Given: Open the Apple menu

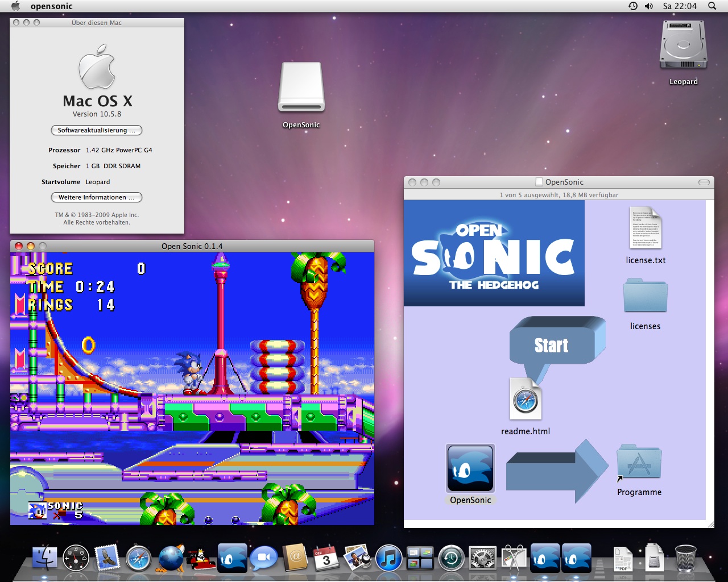Looking at the screenshot, I should (x=15, y=6).
